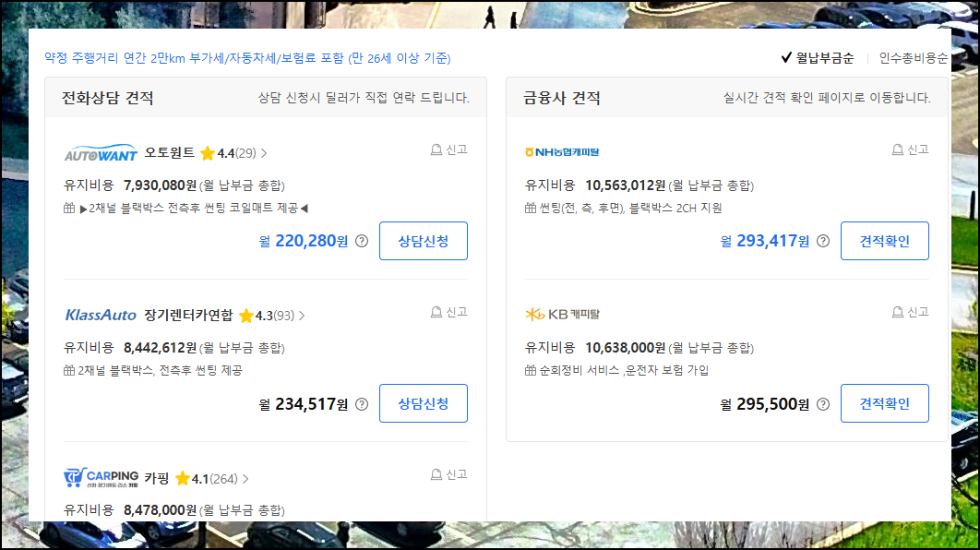980x550 pixels.
Task: Click the CARPING logo
Action: tap(101, 478)
